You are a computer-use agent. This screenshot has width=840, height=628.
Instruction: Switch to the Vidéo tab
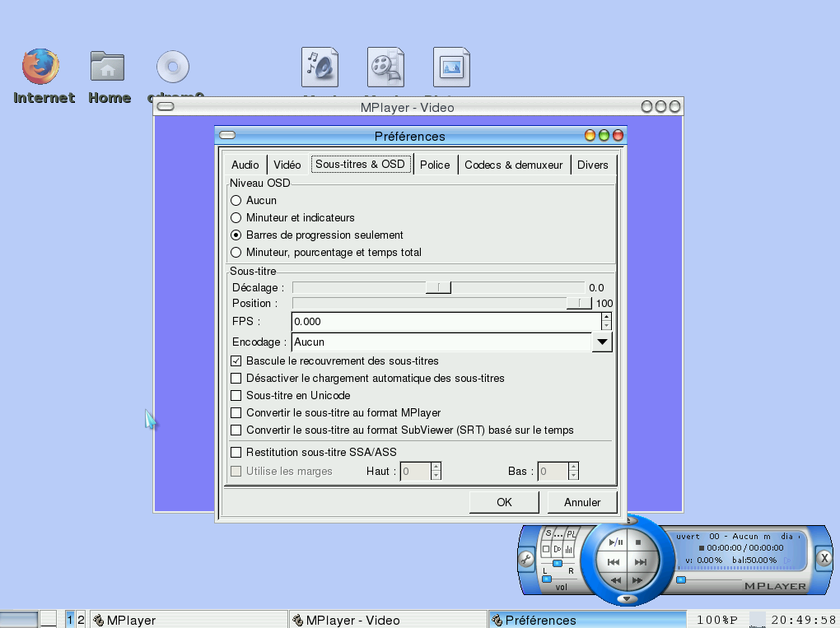click(x=287, y=165)
